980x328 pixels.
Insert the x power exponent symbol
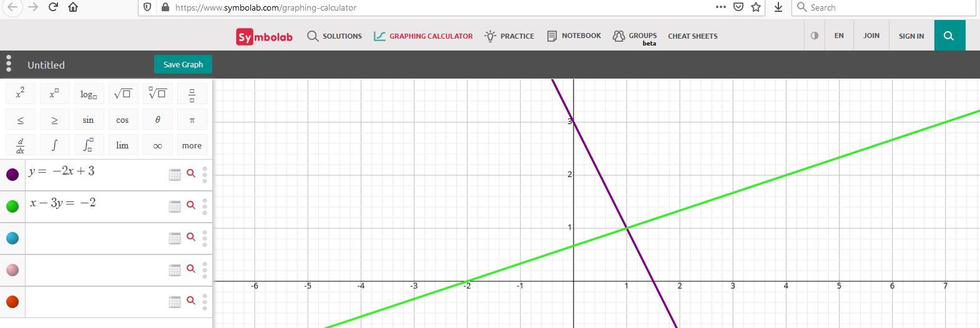pyautogui.click(x=54, y=94)
